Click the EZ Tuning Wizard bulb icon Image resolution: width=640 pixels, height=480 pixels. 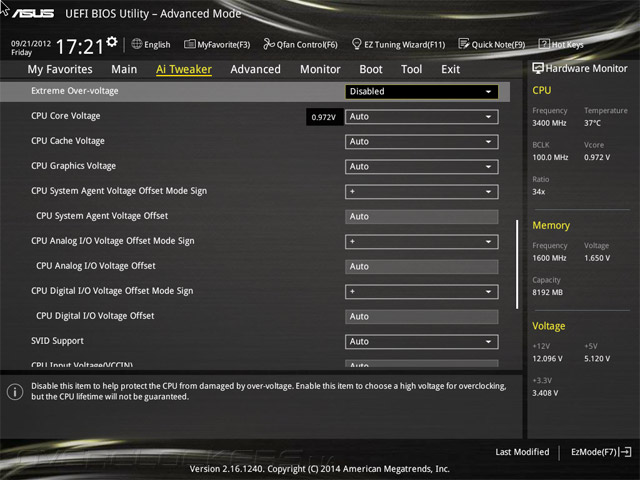tap(356, 44)
